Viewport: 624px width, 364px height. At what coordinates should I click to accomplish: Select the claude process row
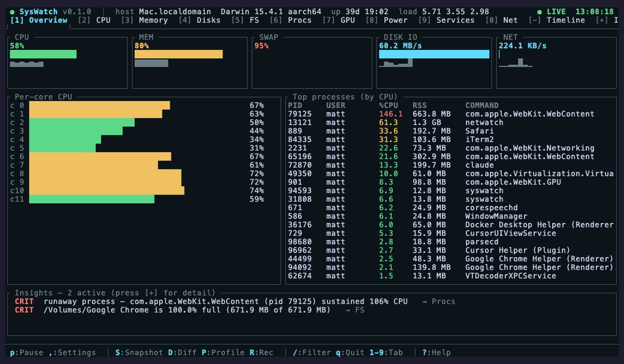(451, 165)
